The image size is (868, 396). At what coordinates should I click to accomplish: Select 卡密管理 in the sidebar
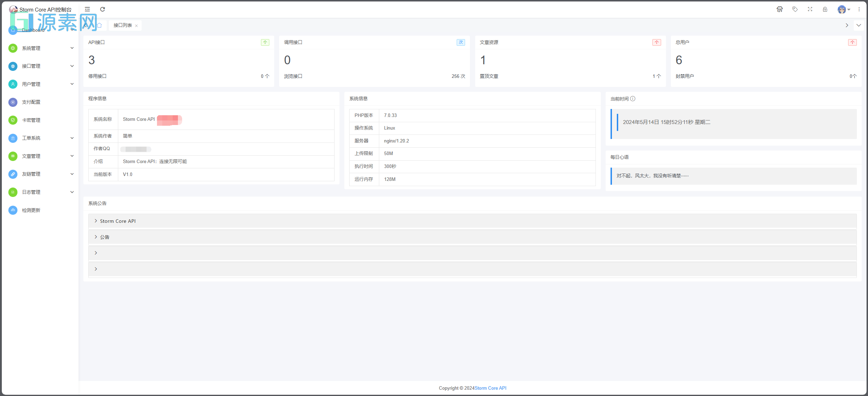point(32,120)
